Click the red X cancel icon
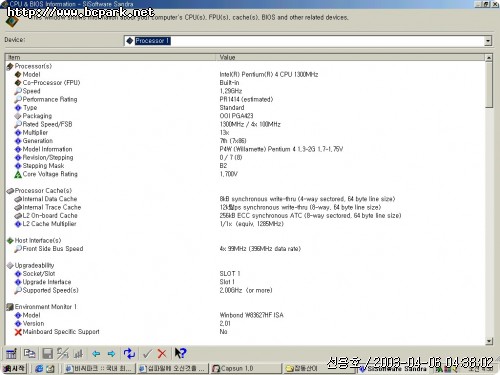 coord(162,353)
